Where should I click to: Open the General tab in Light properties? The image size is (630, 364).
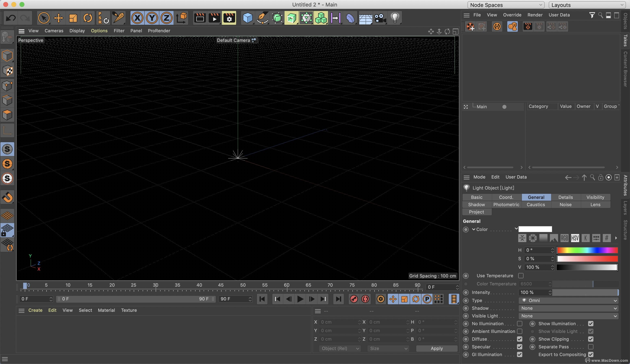536,197
